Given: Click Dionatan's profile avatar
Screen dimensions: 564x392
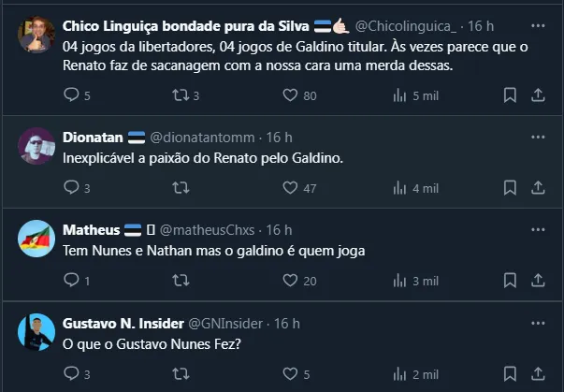Looking at the screenshot, I should click(x=36, y=146).
